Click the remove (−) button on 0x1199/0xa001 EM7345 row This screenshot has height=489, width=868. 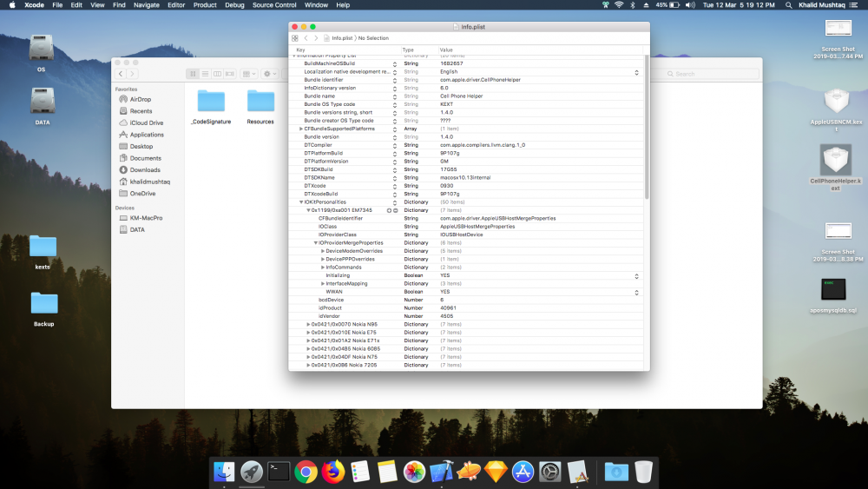(395, 210)
